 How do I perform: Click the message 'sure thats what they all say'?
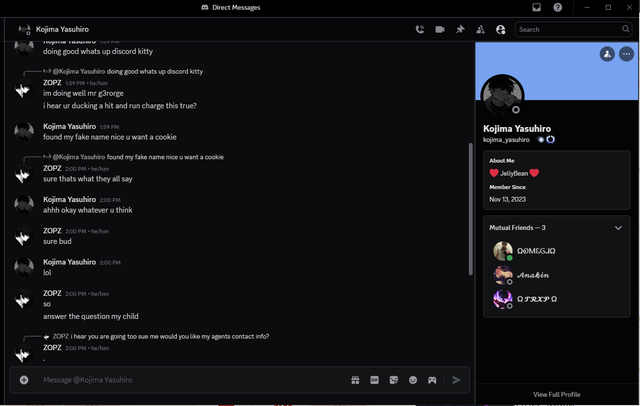tap(88, 179)
